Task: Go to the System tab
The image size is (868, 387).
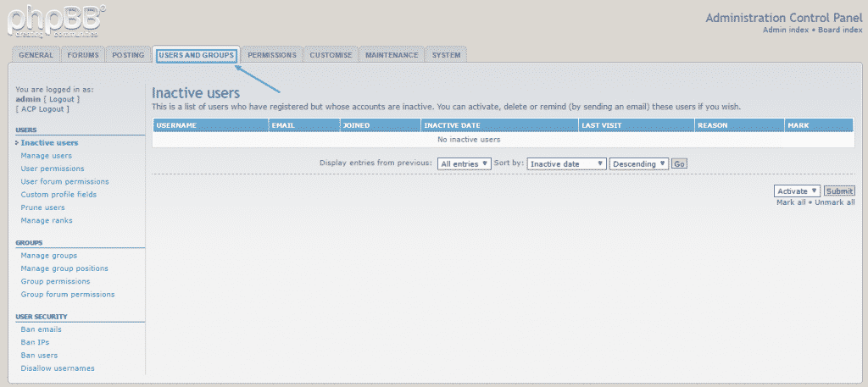Action: pyautogui.click(x=446, y=55)
